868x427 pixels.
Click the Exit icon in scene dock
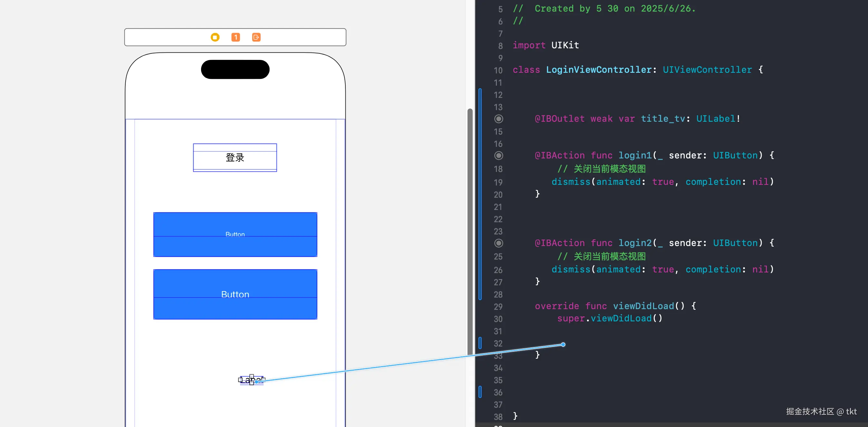256,37
